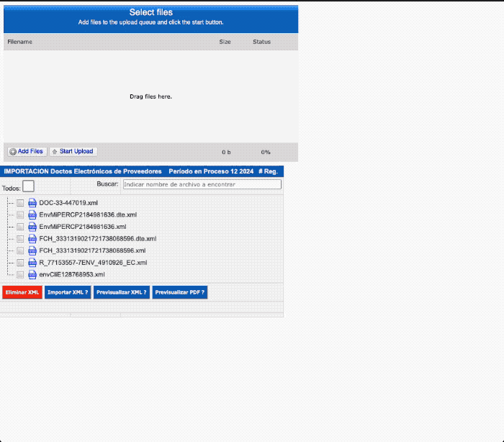Screen dimensions: 504x442
Task: Tick checkbox for FCH_3331319021721738068596.dte.xml
Action: 20,238
